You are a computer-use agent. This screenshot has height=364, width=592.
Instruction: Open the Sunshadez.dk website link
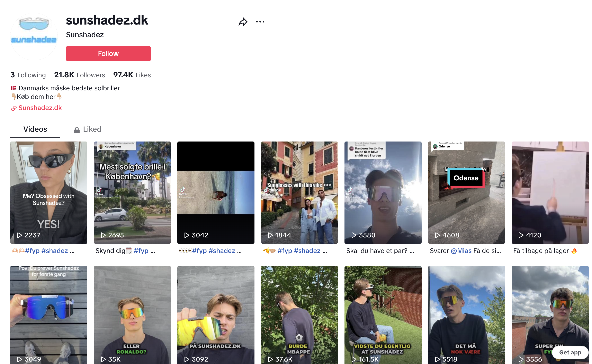pyautogui.click(x=40, y=108)
